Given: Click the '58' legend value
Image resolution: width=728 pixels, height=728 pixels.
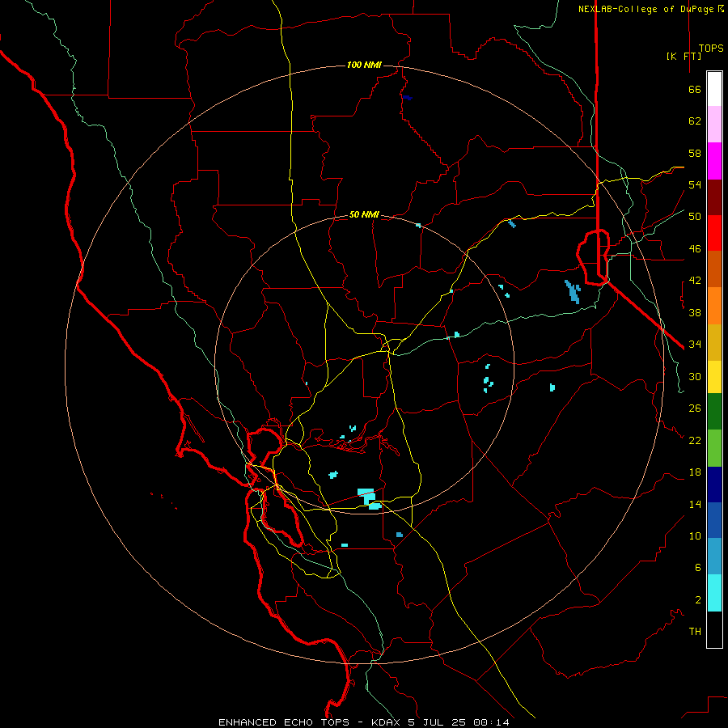Looking at the screenshot, I should point(695,153).
